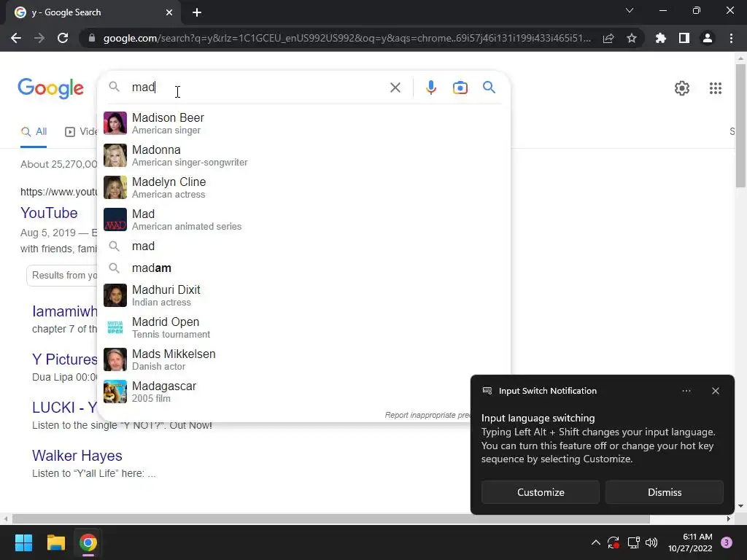Reload the current page
The image size is (747, 560).
63,38
